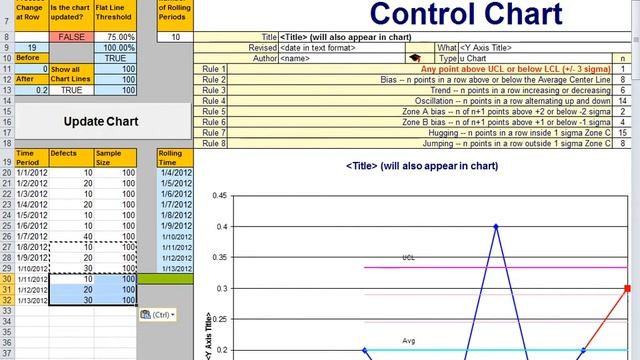Viewport: 640px width, 360px height.
Task: Click the Type u Chart cell
Action: coord(536,58)
